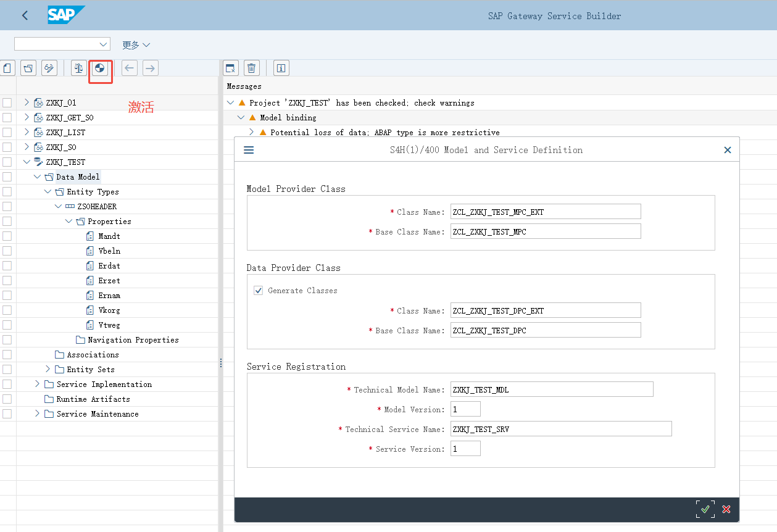Image resolution: width=777 pixels, height=532 pixels.
Task: Click project icon next to ZXKJ_GET_SO
Action: pos(38,117)
